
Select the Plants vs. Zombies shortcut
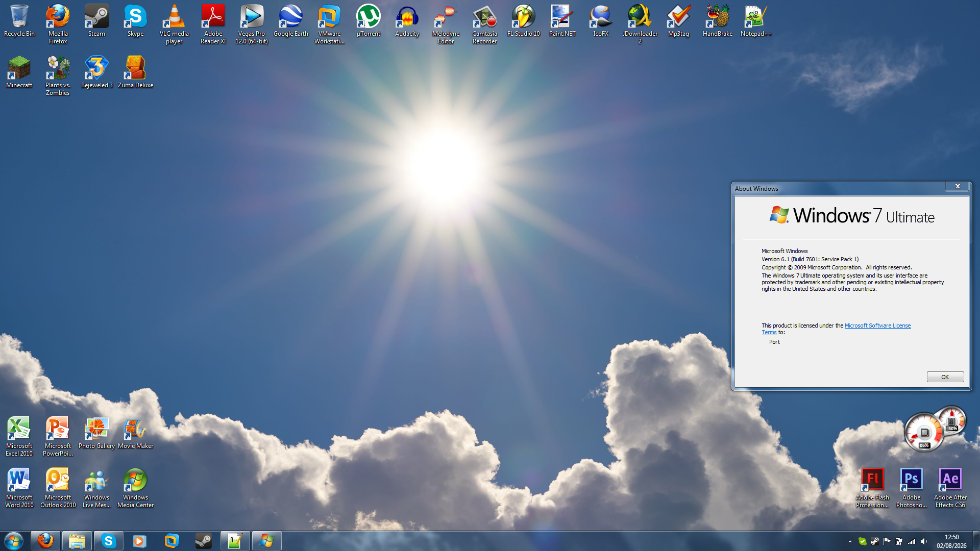[x=58, y=76]
